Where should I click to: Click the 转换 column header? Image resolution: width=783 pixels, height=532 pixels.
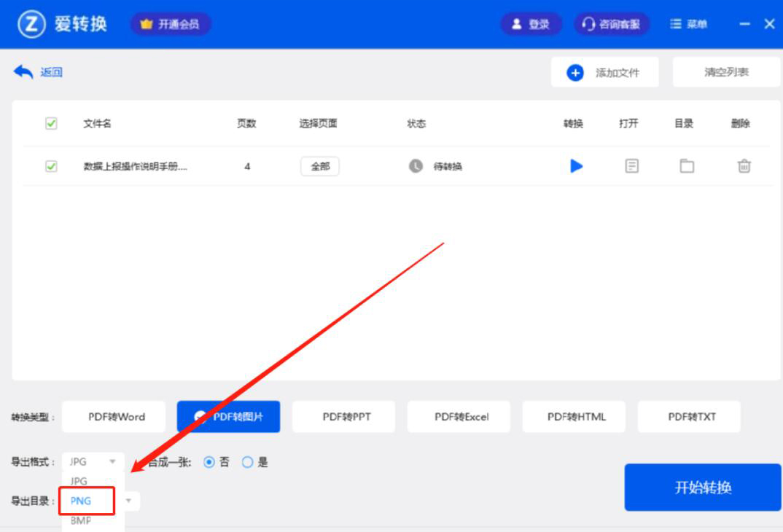coord(573,123)
